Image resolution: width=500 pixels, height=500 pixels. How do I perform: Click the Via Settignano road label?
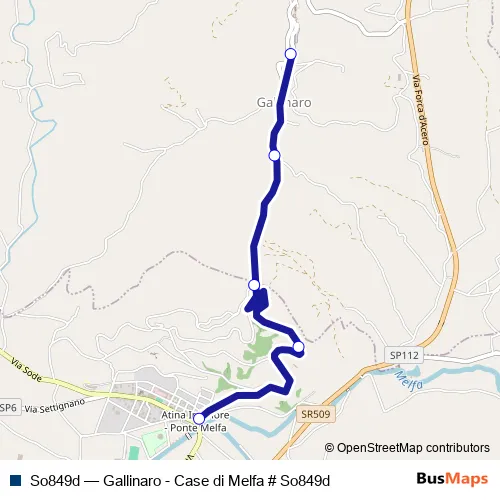click(x=55, y=406)
